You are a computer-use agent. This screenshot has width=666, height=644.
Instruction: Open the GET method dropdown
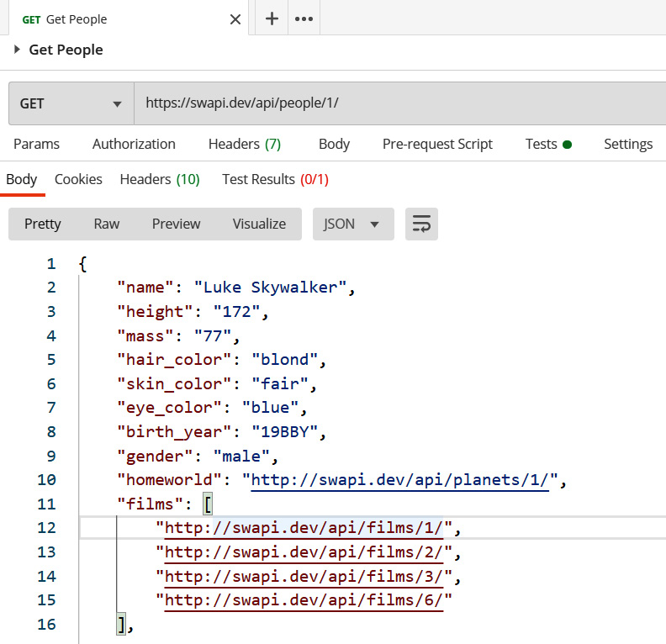click(71, 103)
